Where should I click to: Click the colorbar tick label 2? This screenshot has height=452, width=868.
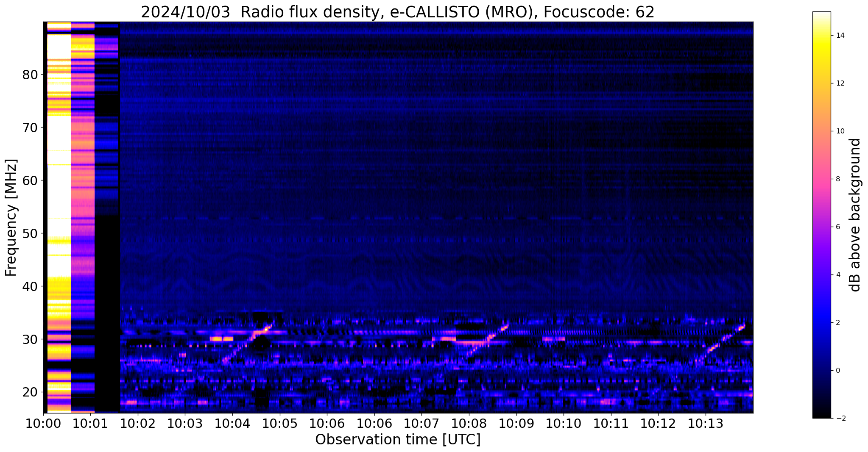(x=837, y=323)
